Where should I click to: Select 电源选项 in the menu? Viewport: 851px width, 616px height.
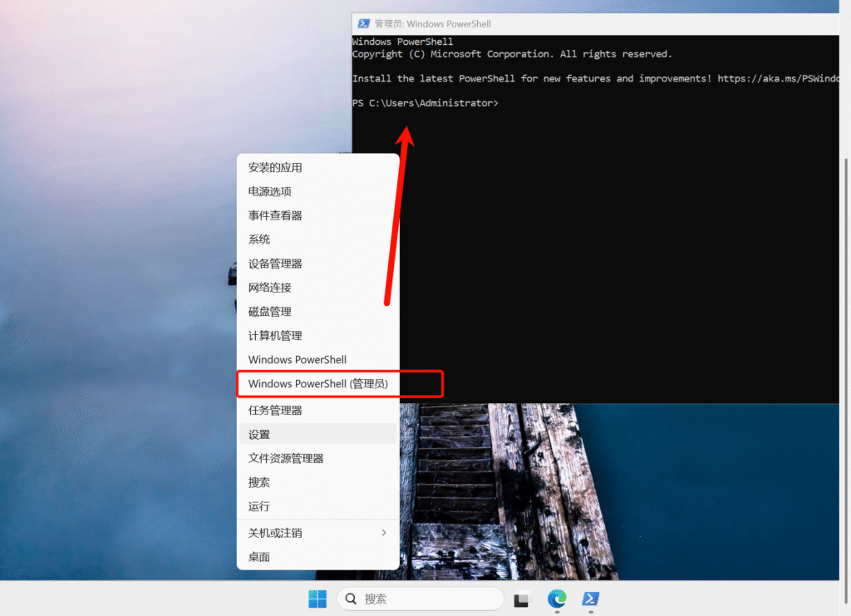pyautogui.click(x=270, y=191)
